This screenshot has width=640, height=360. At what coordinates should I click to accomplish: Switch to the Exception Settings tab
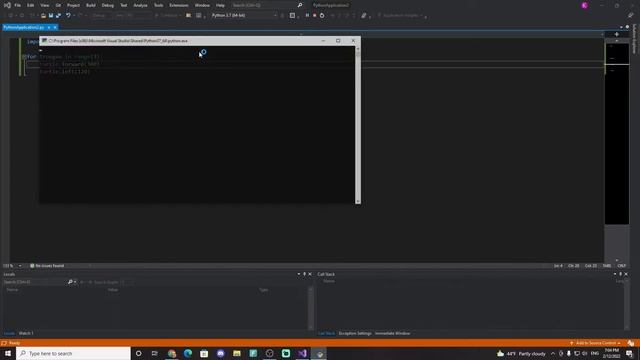pos(355,333)
